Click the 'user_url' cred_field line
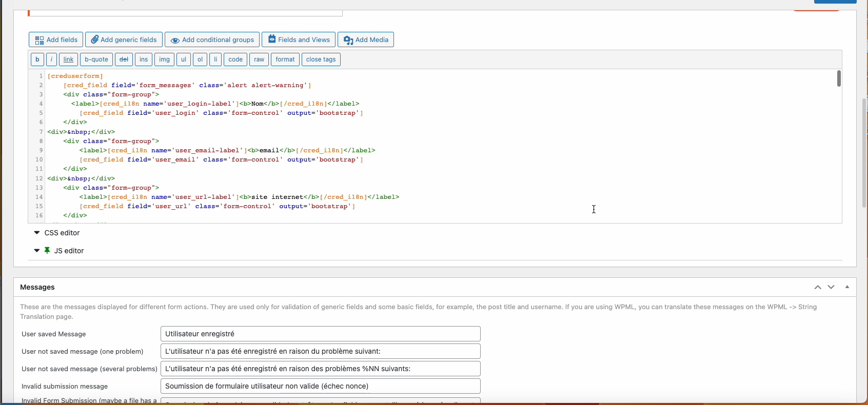 218,206
